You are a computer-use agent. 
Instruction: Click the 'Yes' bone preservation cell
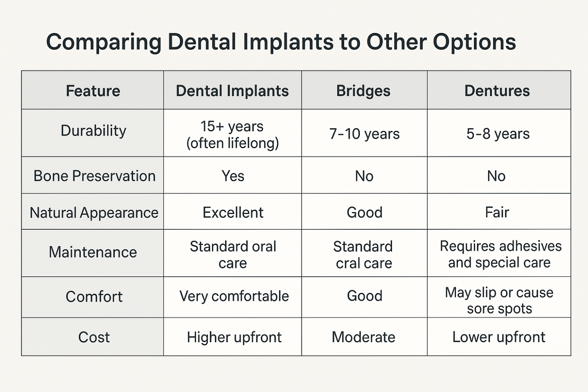click(x=233, y=176)
